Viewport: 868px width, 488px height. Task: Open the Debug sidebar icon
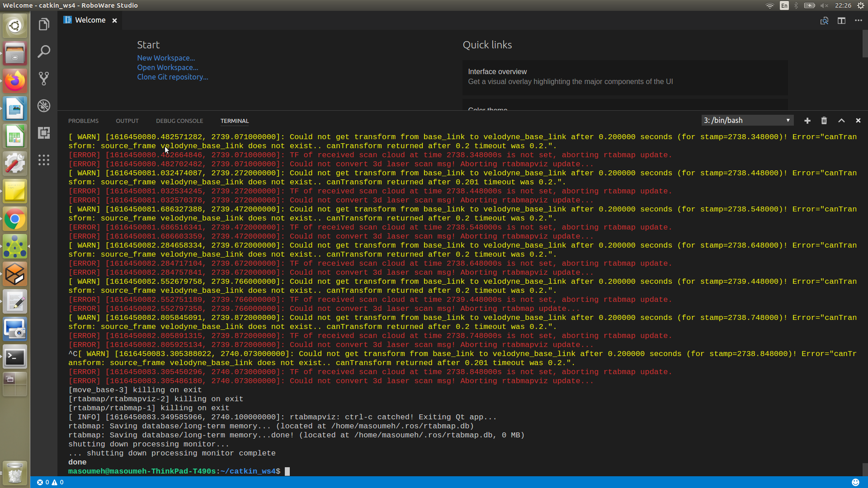[44, 106]
